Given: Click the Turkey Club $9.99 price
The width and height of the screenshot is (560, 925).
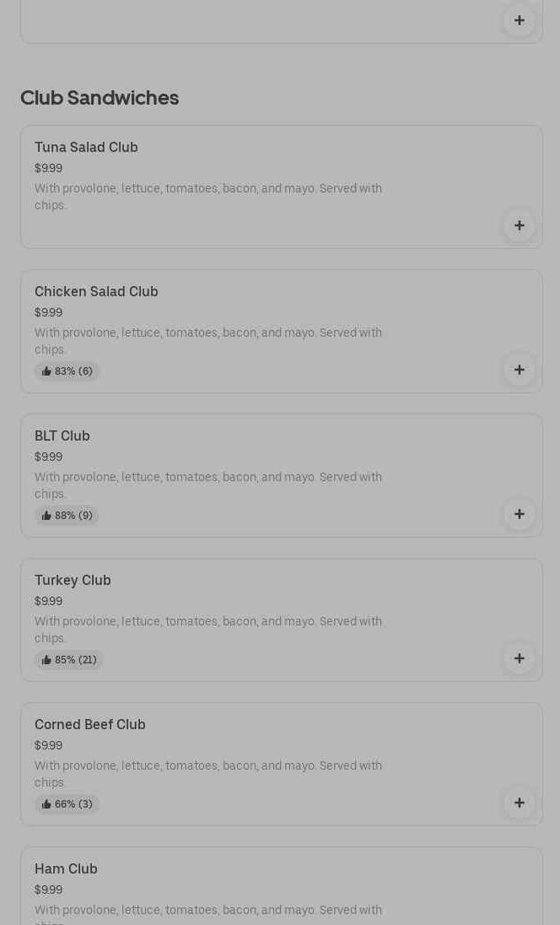Looking at the screenshot, I should [48, 601].
